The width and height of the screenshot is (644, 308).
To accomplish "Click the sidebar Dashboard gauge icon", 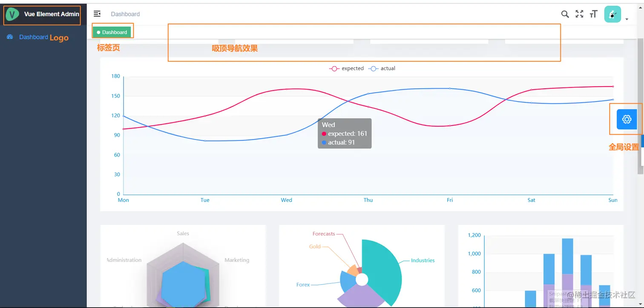I will 10,37.
